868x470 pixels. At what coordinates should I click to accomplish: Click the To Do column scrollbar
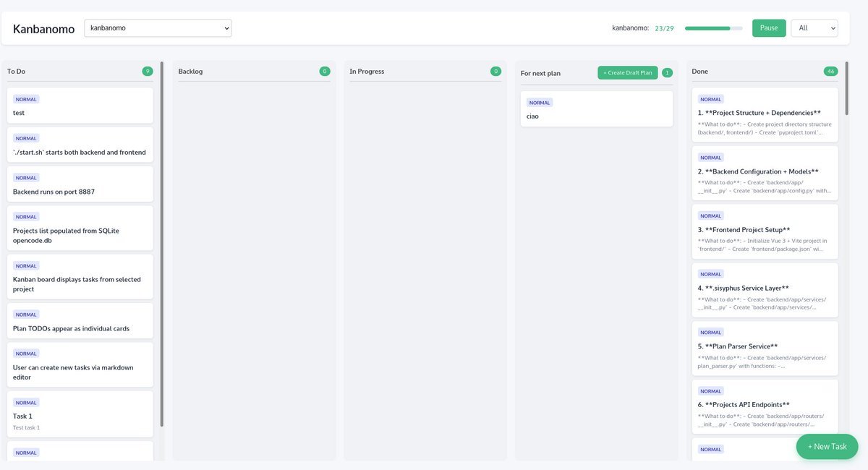162,244
